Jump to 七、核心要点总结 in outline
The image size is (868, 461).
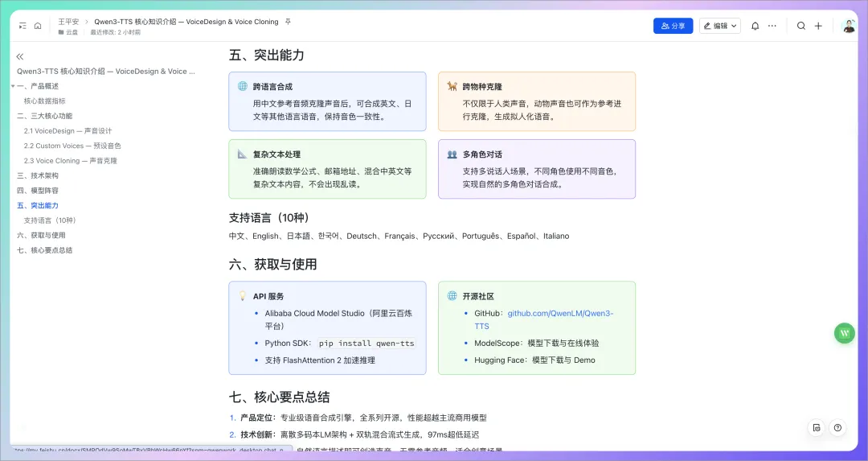44,250
